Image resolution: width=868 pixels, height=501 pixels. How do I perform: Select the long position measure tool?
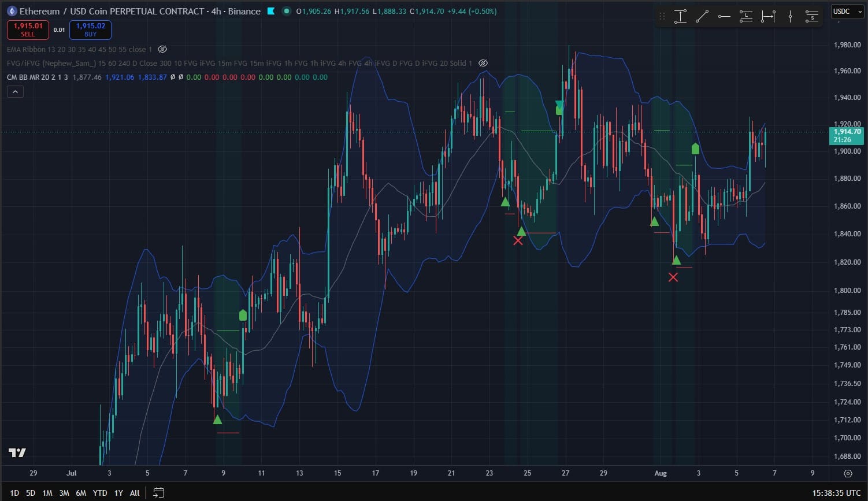click(681, 17)
